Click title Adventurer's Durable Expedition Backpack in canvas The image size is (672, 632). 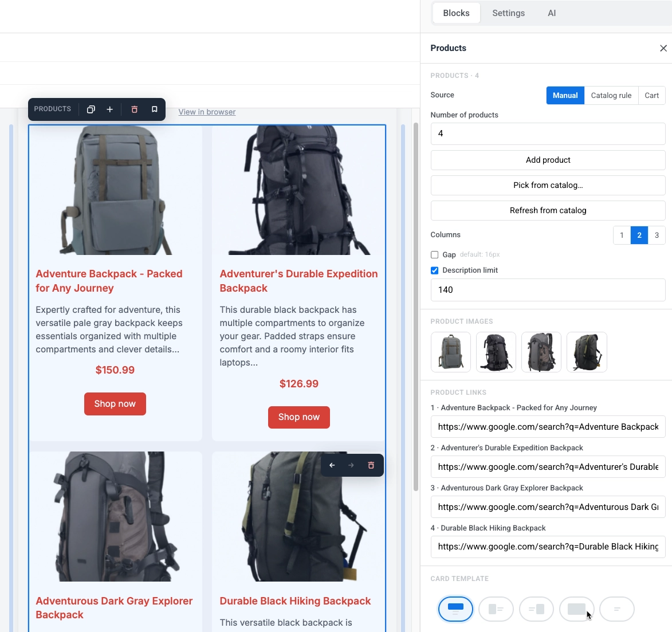298,281
